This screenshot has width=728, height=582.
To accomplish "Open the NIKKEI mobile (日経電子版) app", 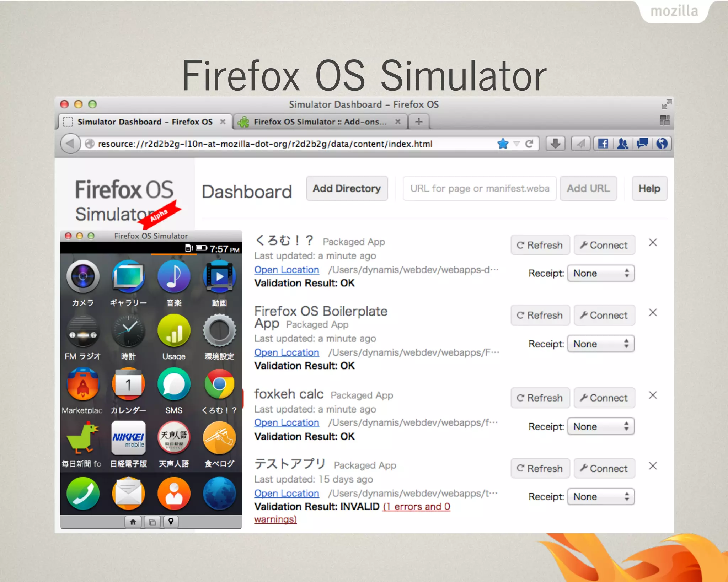I will (x=128, y=438).
